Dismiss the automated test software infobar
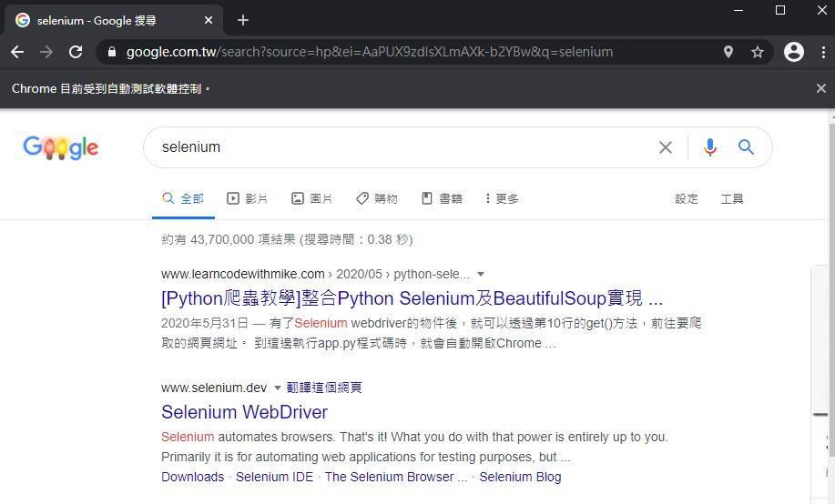Image resolution: width=835 pixels, height=504 pixels. pos(821,88)
